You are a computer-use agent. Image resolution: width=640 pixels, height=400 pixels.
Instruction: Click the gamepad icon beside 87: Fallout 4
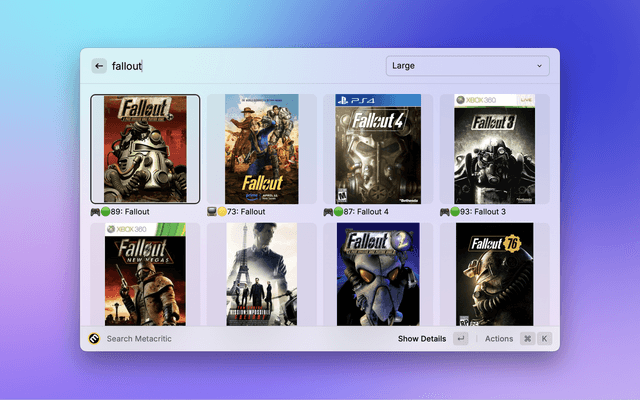point(327,212)
